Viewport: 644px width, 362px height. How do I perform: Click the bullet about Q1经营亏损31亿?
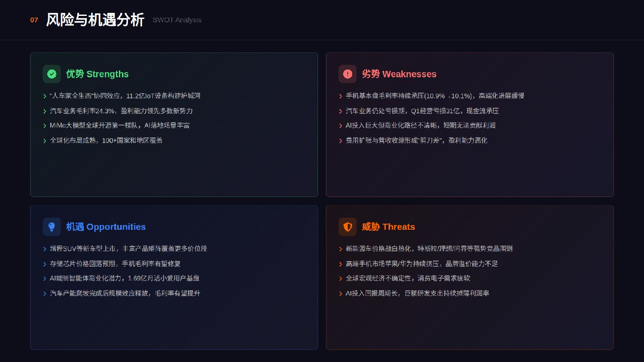422,111
